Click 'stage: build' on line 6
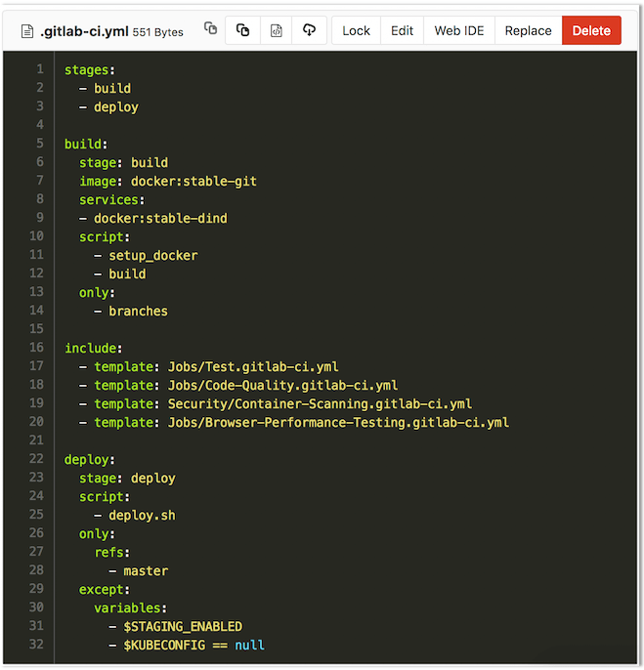 click(123, 163)
